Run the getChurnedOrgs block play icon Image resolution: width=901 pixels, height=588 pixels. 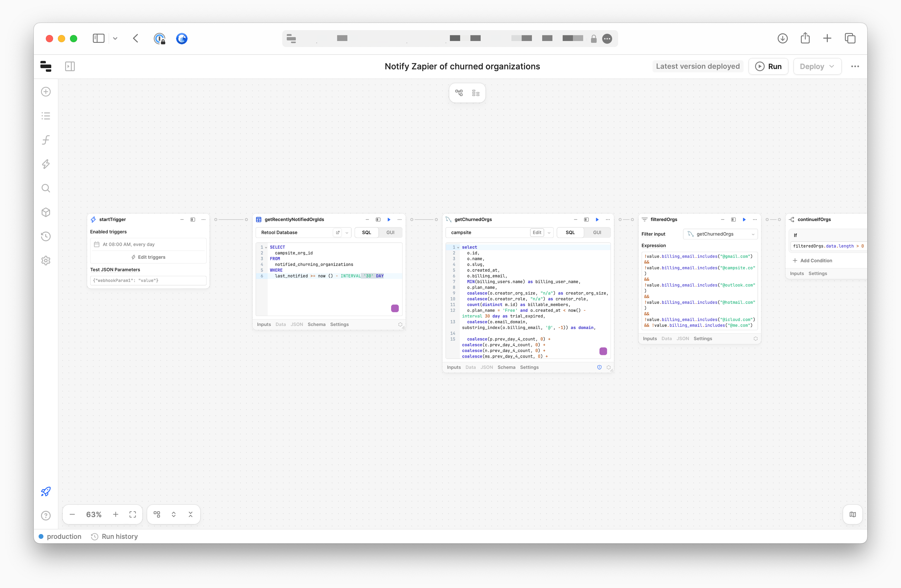(597, 220)
